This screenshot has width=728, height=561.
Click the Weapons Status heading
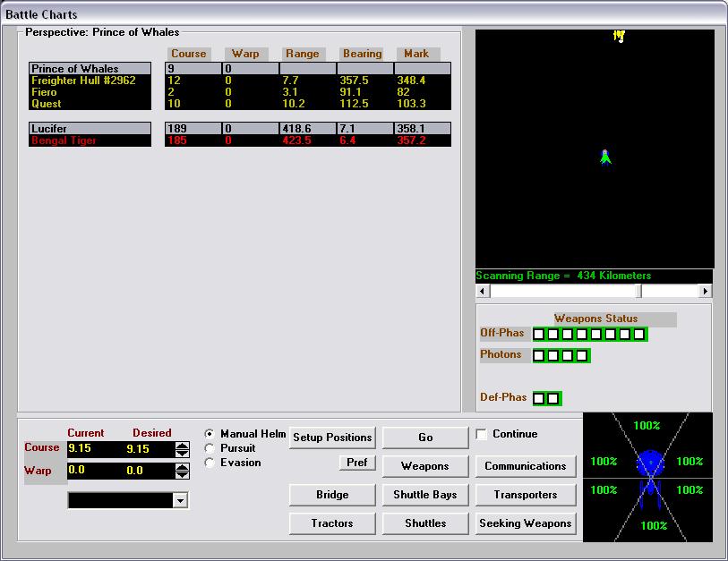[596, 319]
